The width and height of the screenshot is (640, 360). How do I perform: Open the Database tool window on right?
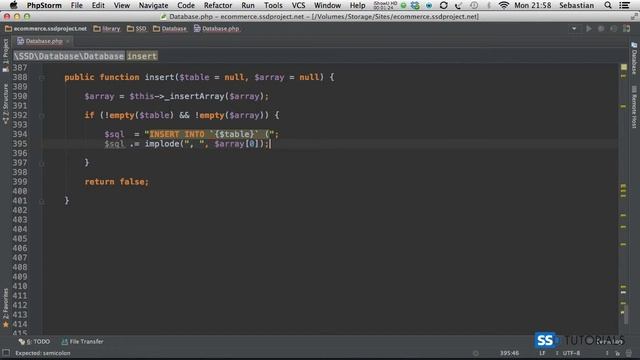pyautogui.click(x=634, y=58)
